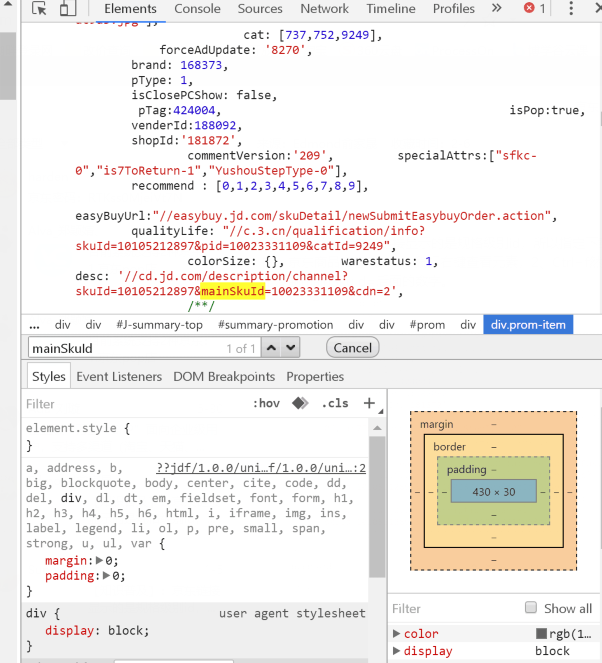Toggle the :hov element state
Viewport: 602px width, 663px height.
(x=266, y=403)
